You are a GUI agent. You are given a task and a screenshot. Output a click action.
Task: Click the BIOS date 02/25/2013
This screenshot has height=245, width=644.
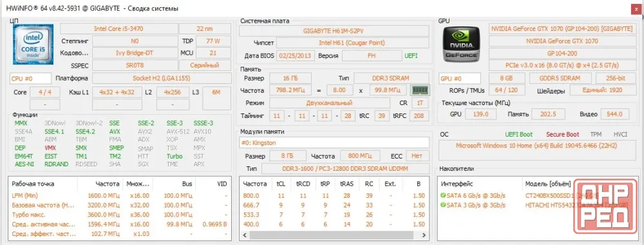pyautogui.click(x=296, y=55)
